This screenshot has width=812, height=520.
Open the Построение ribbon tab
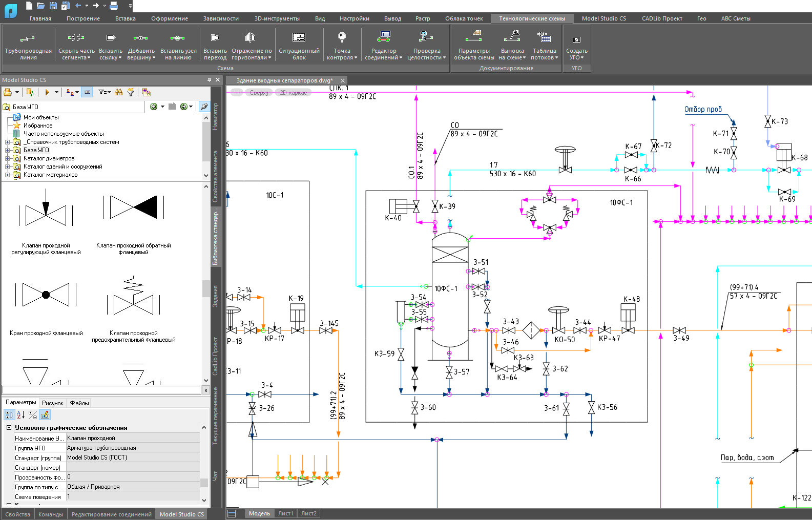(x=83, y=18)
